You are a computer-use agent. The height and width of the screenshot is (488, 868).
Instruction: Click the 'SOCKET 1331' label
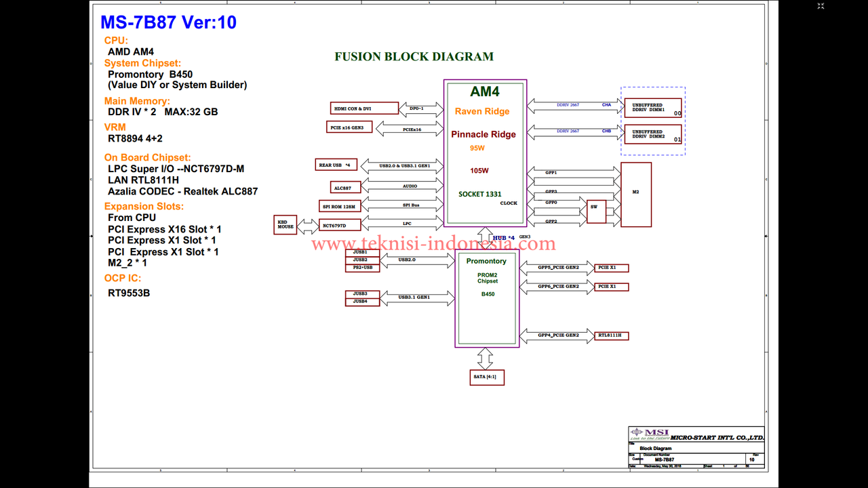pyautogui.click(x=480, y=194)
